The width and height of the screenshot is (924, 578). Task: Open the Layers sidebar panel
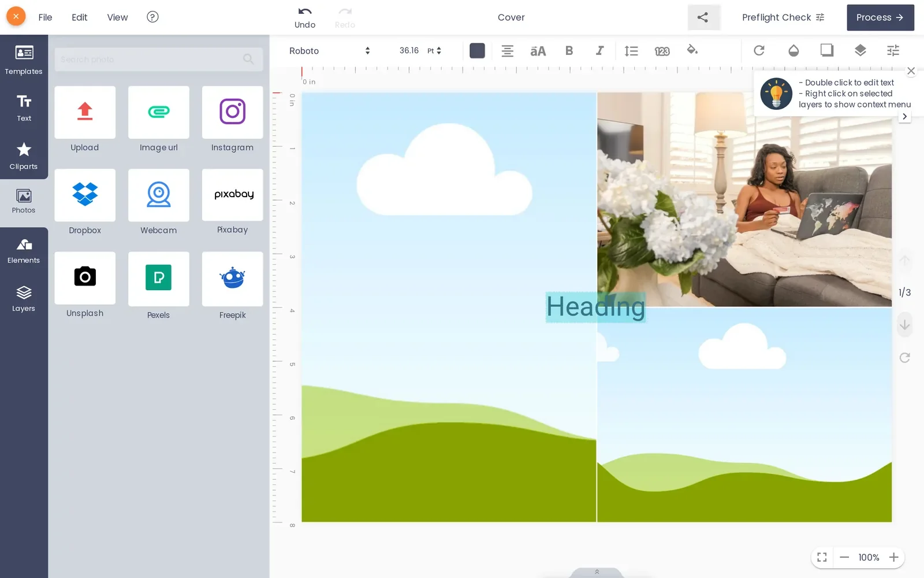pyautogui.click(x=24, y=299)
